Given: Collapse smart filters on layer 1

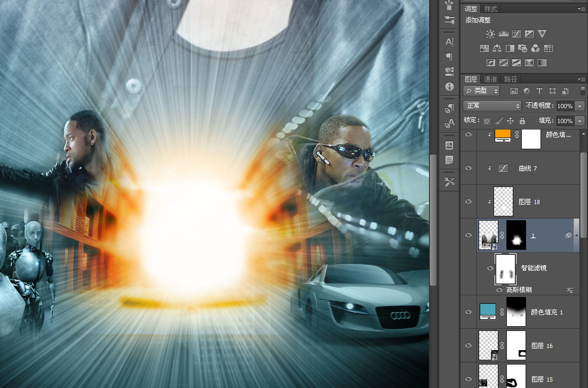Looking at the screenshot, I should click(577, 235).
